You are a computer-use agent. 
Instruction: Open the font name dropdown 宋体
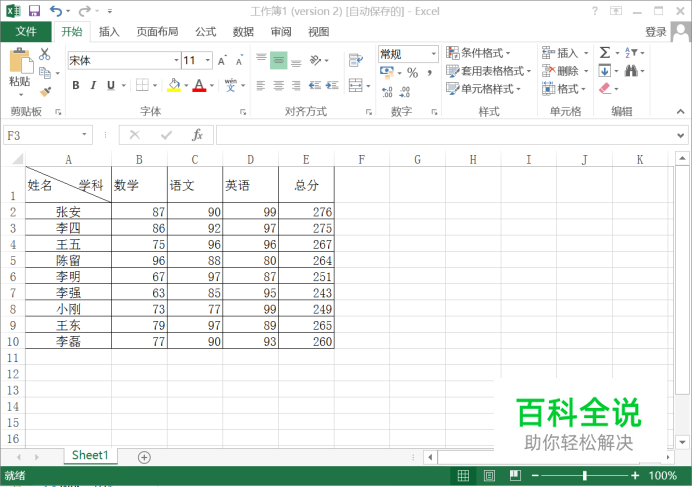click(x=176, y=60)
